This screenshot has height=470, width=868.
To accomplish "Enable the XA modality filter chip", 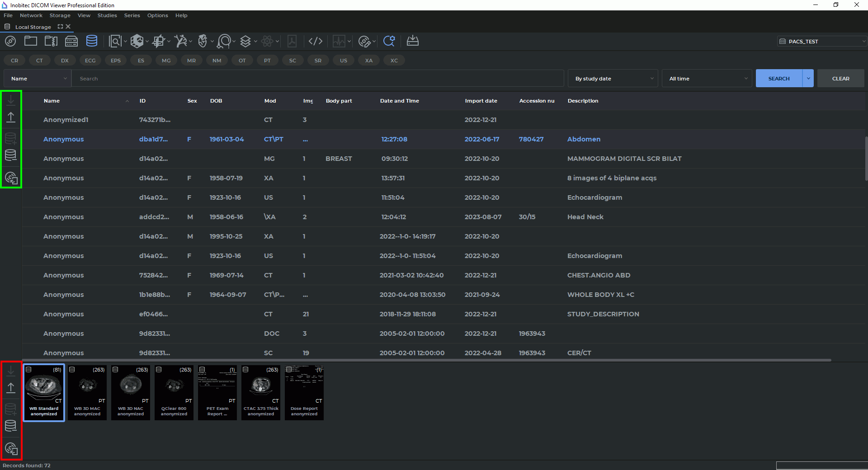I will coord(369,61).
